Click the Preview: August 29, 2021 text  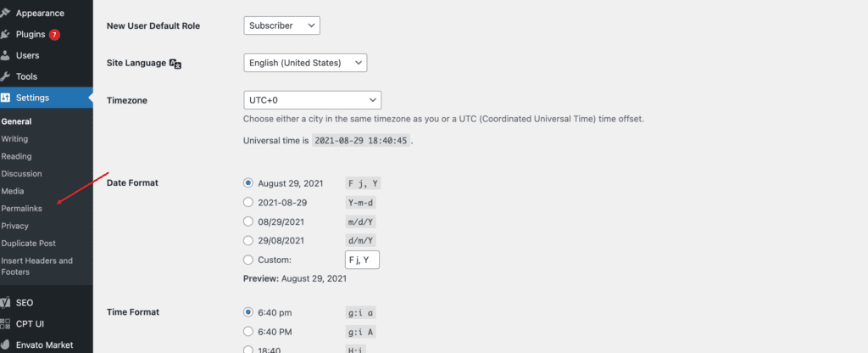295,278
